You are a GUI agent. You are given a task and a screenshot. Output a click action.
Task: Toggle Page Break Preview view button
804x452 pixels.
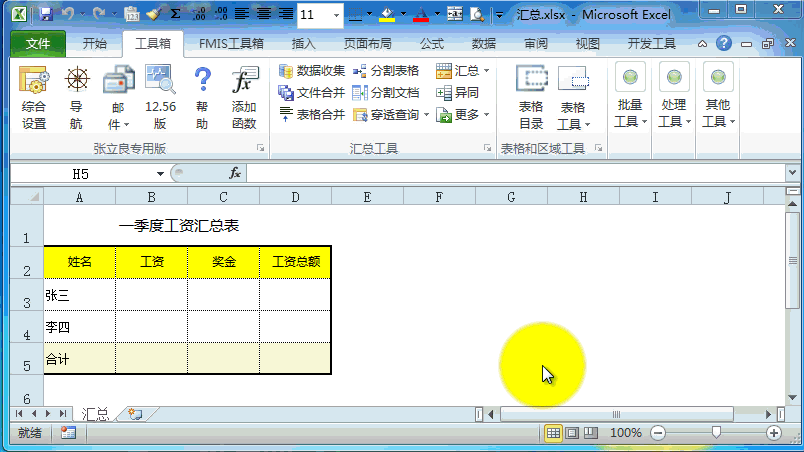(590, 433)
